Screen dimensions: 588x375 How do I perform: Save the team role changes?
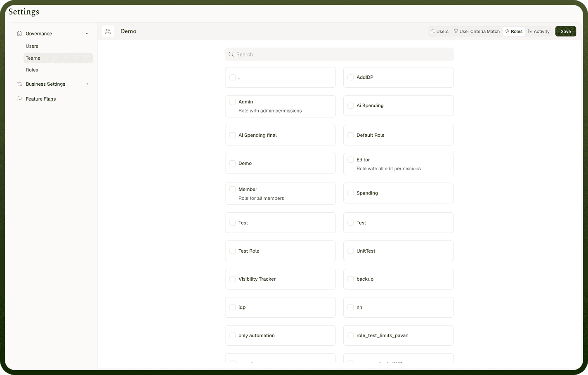(x=566, y=31)
